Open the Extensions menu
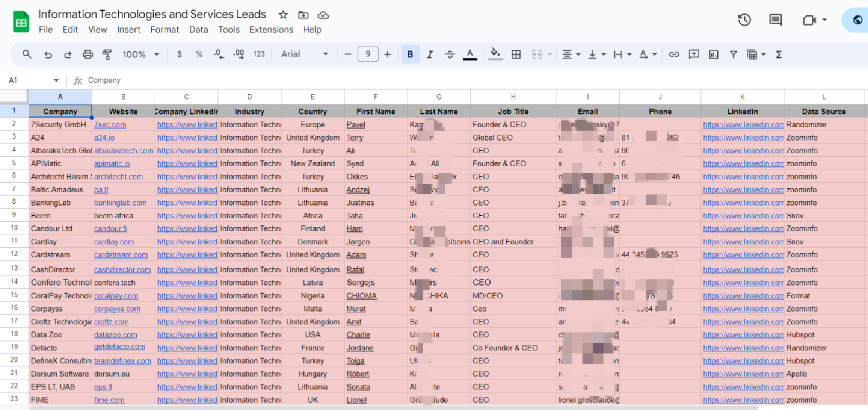 (271, 30)
